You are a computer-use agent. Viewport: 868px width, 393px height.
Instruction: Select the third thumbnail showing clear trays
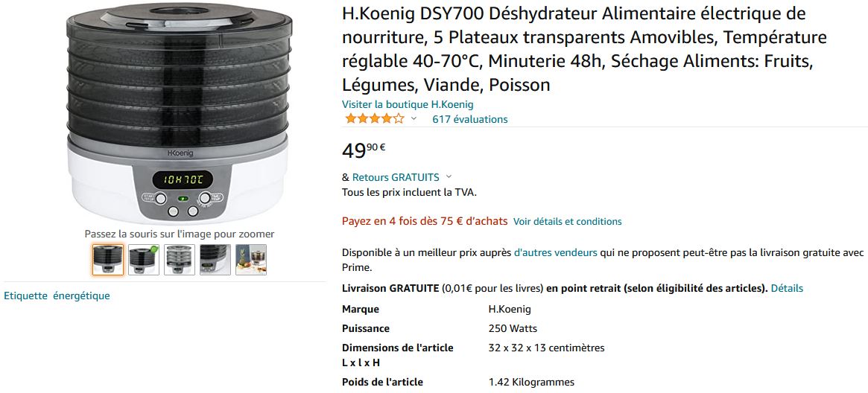180,260
